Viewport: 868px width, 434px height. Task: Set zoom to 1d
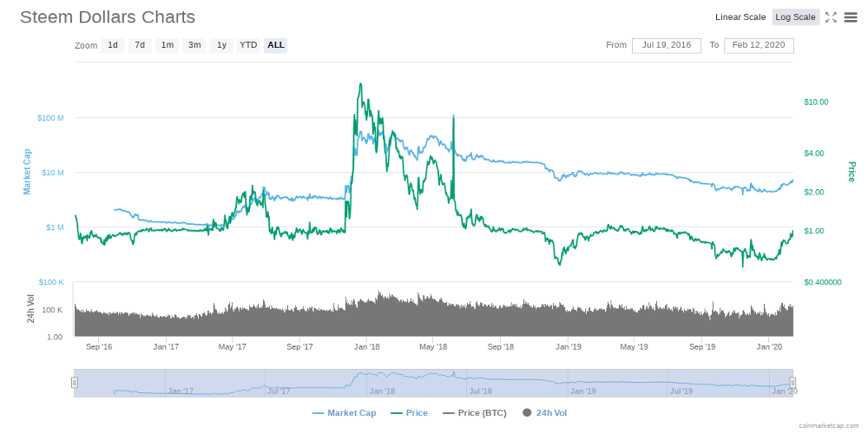pos(112,45)
